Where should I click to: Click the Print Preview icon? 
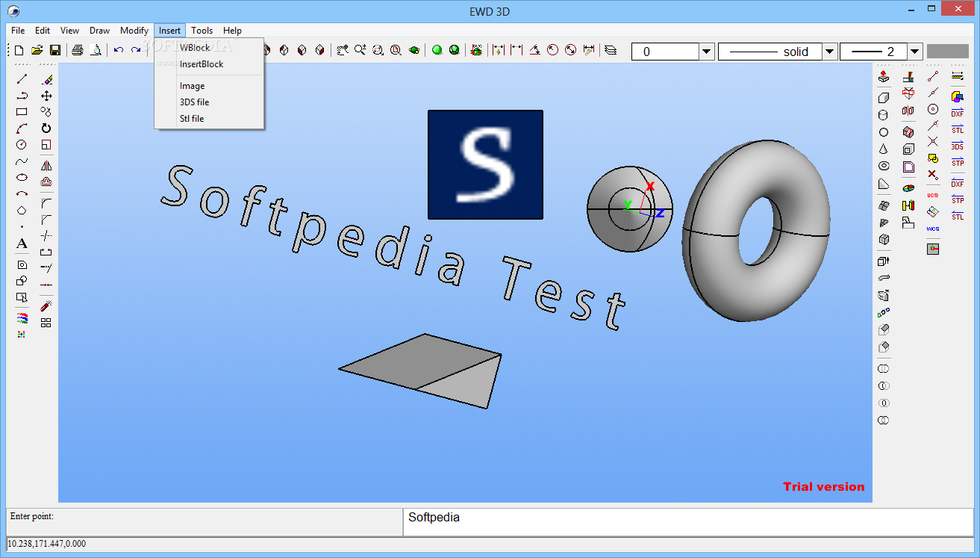[x=96, y=50]
